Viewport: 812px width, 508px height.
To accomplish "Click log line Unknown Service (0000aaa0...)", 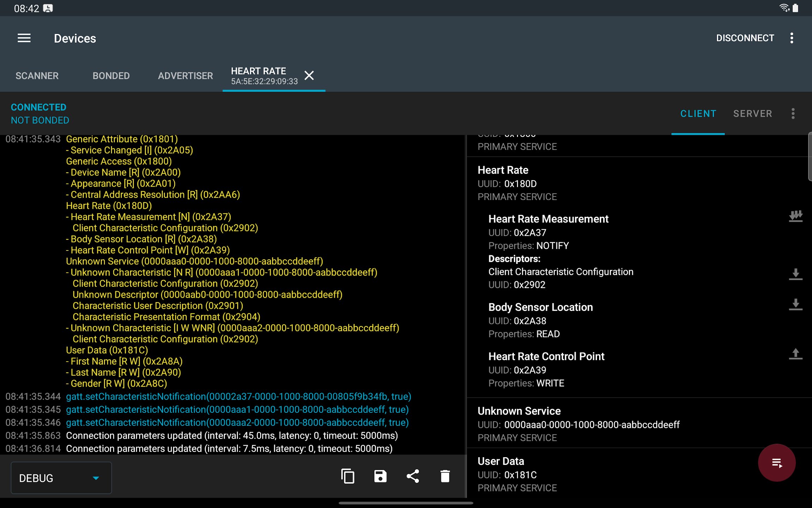I will 195,261.
